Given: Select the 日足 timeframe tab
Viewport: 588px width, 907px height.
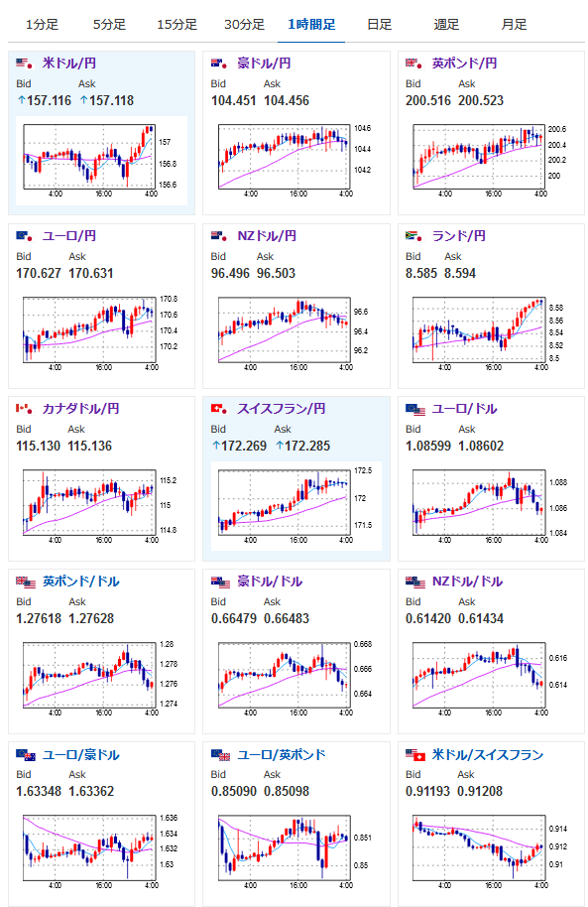Looking at the screenshot, I should click(380, 24).
